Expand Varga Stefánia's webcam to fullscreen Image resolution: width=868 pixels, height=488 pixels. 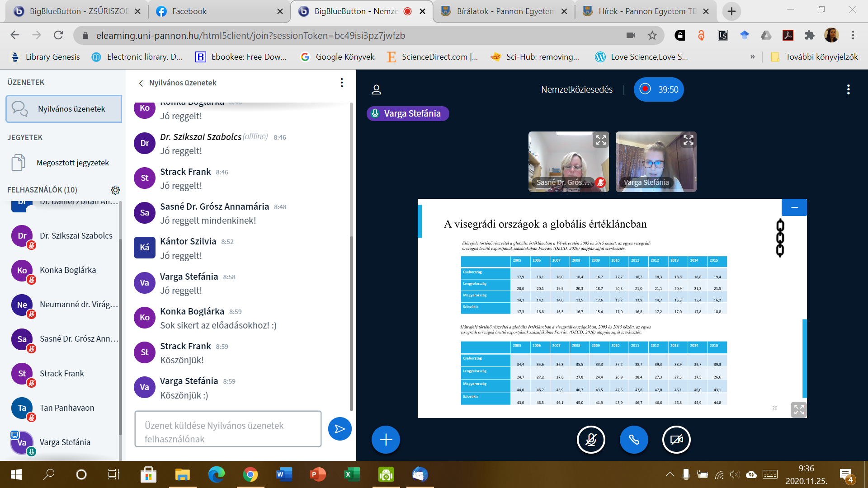click(688, 140)
